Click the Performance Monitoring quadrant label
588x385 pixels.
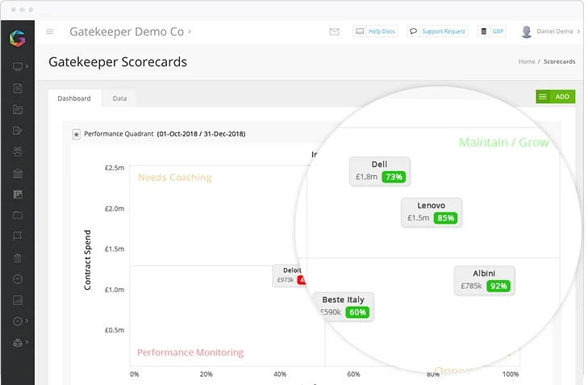pos(190,353)
